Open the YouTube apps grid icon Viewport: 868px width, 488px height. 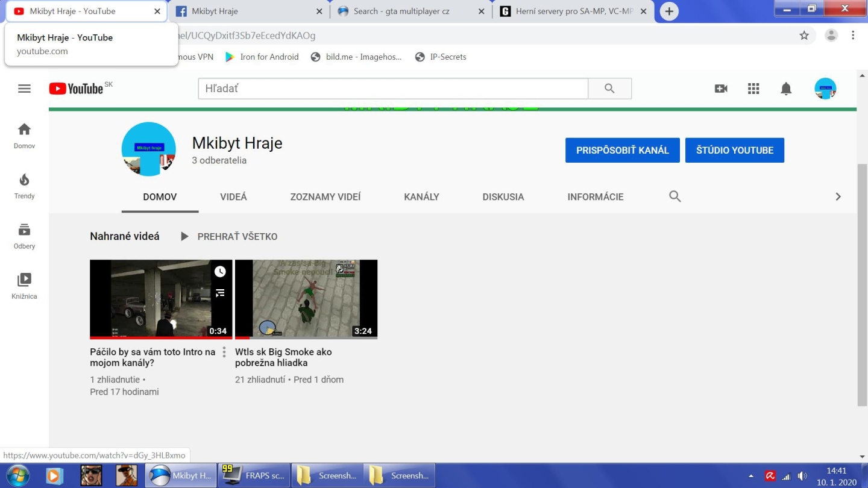point(753,89)
